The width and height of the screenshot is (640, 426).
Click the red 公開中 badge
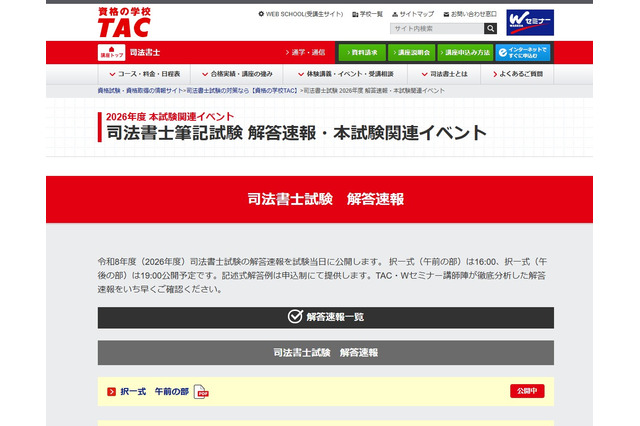pyautogui.click(x=527, y=391)
